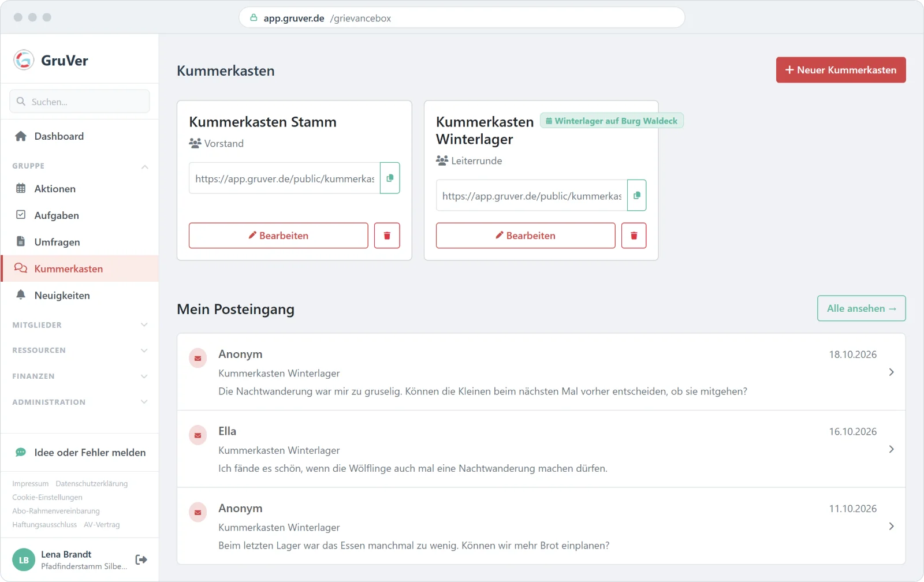Viewport: 924px width, 582px height.
Task: Click the GruVer logo icon
Action: click(x=24, y=60)
